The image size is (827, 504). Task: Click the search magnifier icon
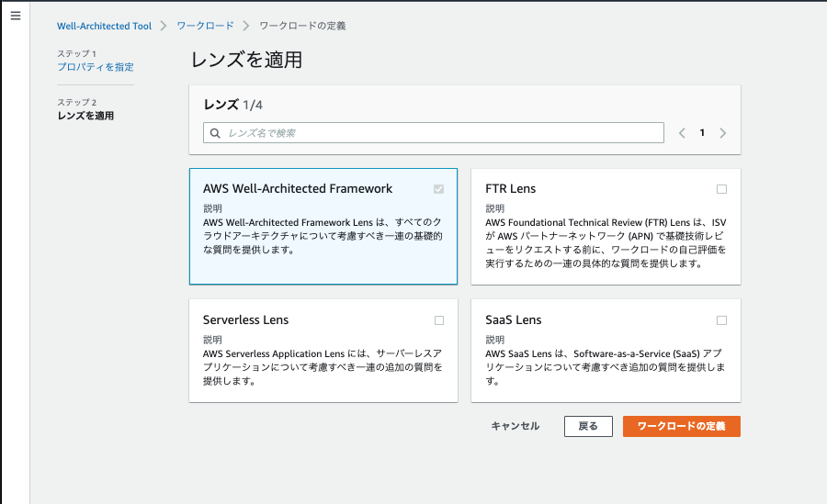(215, 133)
